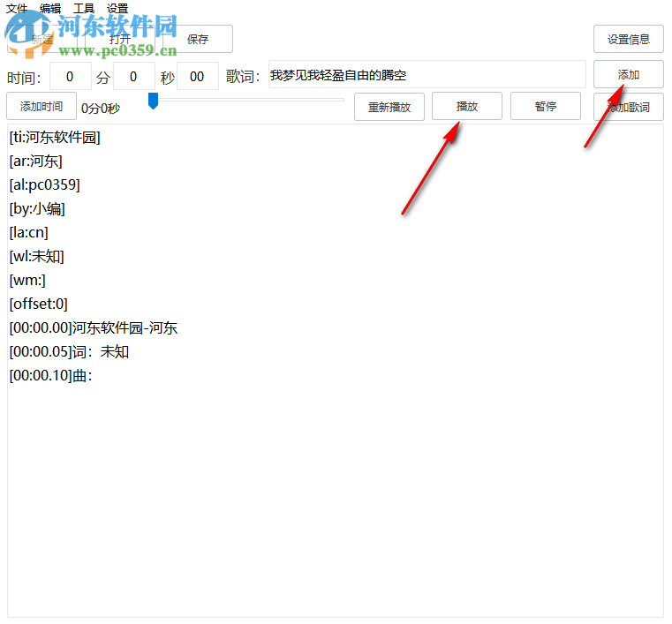Image resolution: width=672 pixels, height=624 pixels.
Task: Open the 设置 menu
Action: [117, 8]
